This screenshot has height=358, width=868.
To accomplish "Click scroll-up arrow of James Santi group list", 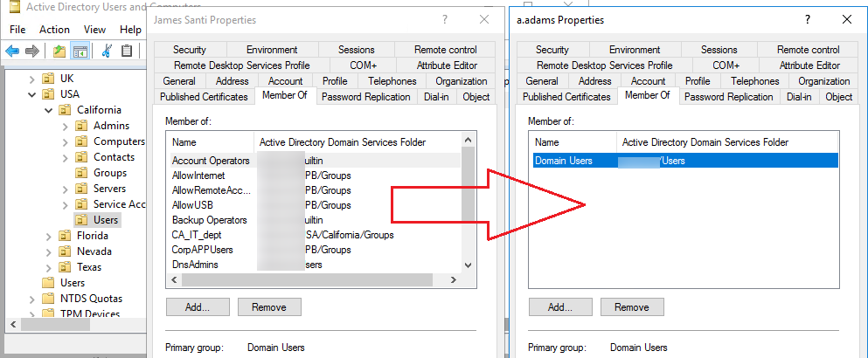I will point(469,141).
